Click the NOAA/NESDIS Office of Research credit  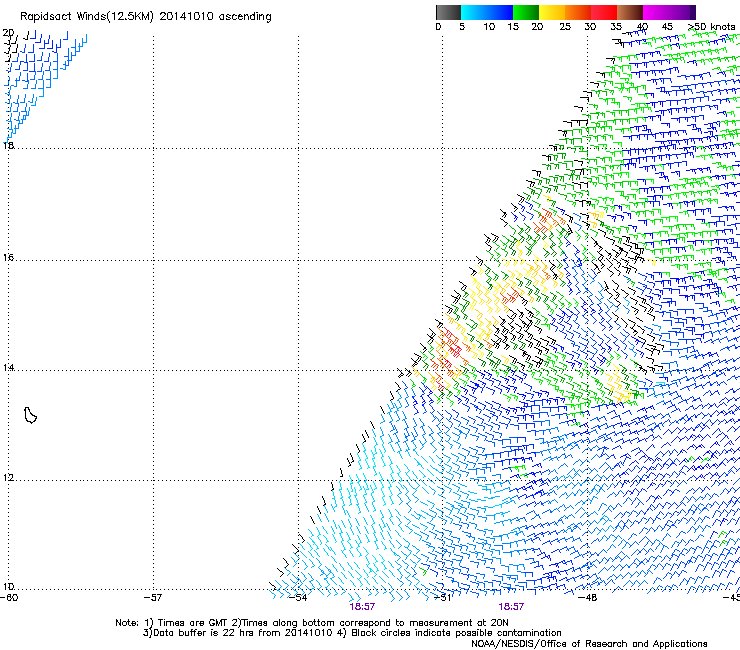pos(589,644)
